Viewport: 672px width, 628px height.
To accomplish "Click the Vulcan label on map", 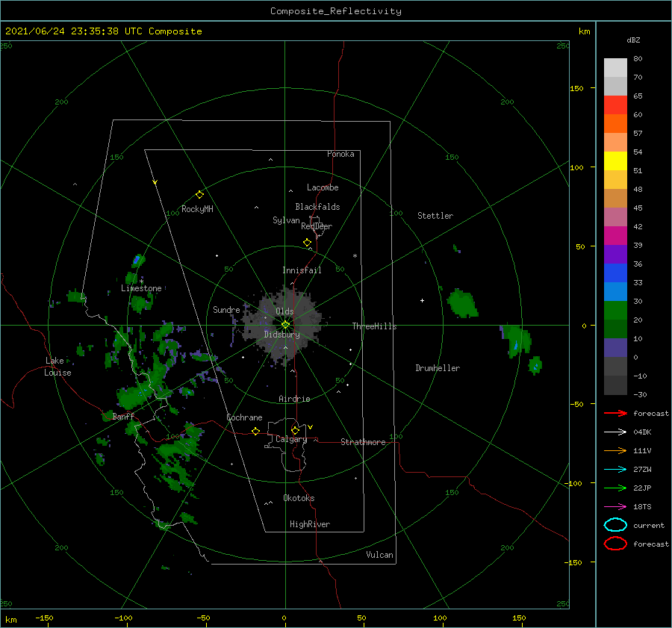I will pyautogui.click(x=379, y=555).
